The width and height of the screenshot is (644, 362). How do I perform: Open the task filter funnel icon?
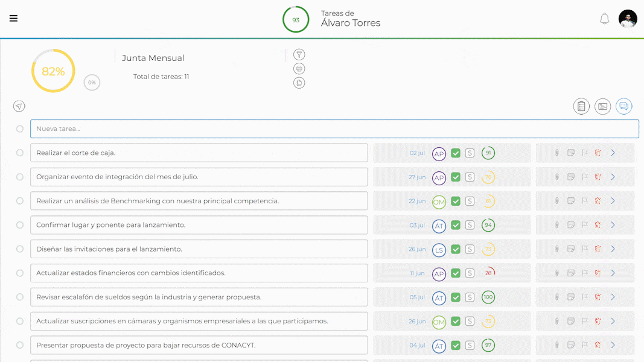[299, 54]
